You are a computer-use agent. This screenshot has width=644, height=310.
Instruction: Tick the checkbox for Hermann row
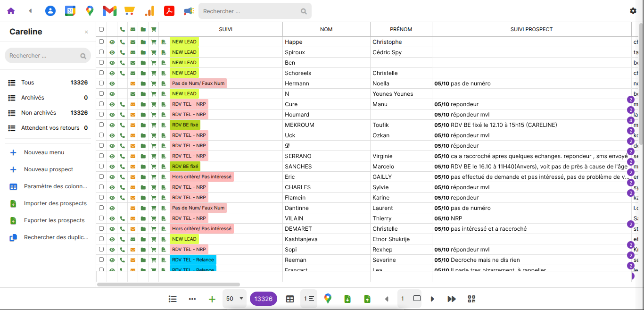101,84
